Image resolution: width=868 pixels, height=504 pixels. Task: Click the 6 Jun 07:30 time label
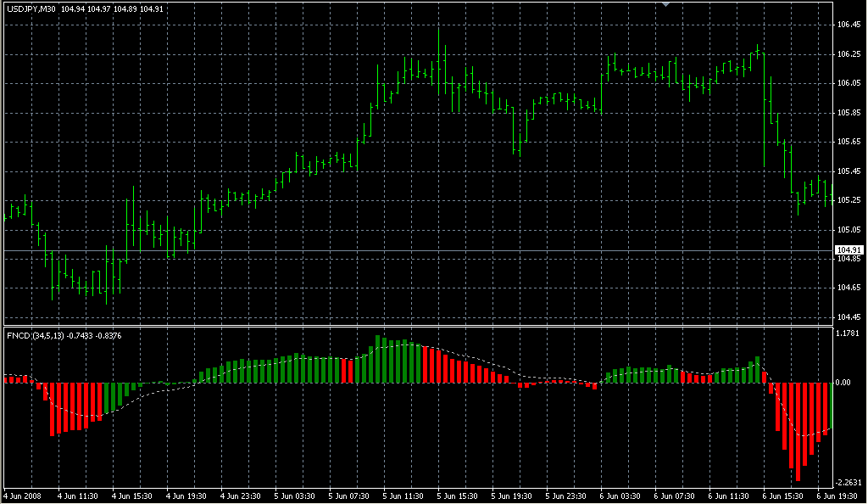pyautogui.click(x=674, y=496)
